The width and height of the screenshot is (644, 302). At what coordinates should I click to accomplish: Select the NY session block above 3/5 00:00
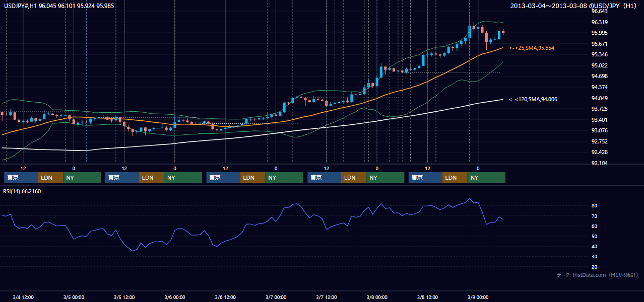pyautogui.click(x=82, y=178)
